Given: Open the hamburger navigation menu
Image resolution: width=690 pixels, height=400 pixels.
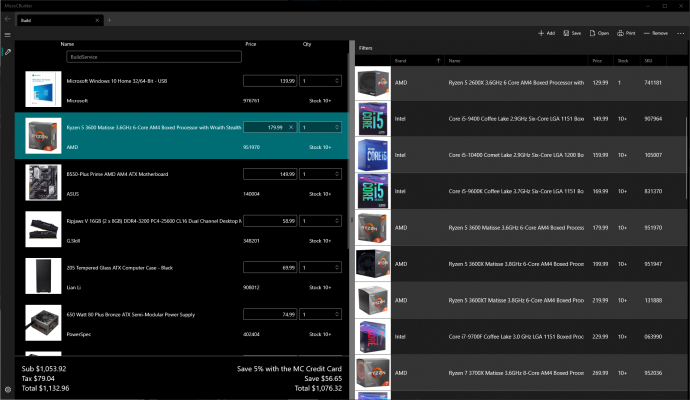Looking at the screenshot, I should pyautogui.click(x=7, y=35).
